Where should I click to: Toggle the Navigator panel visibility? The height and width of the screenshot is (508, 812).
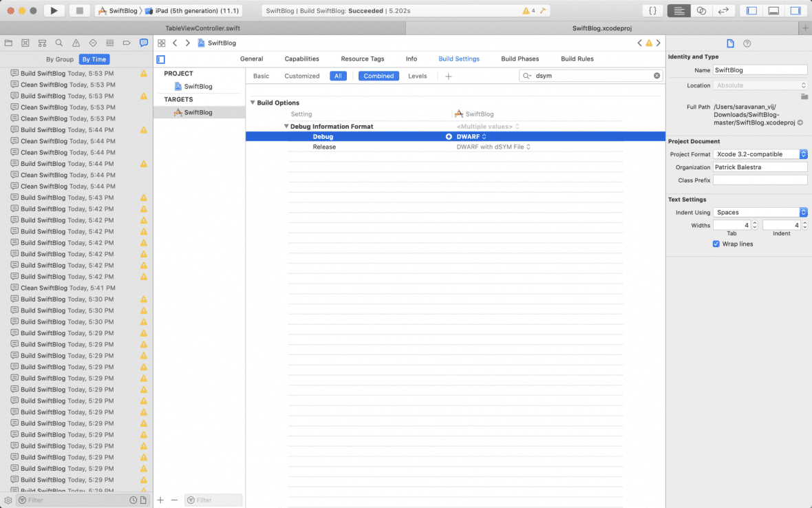[x=751, y=10]
